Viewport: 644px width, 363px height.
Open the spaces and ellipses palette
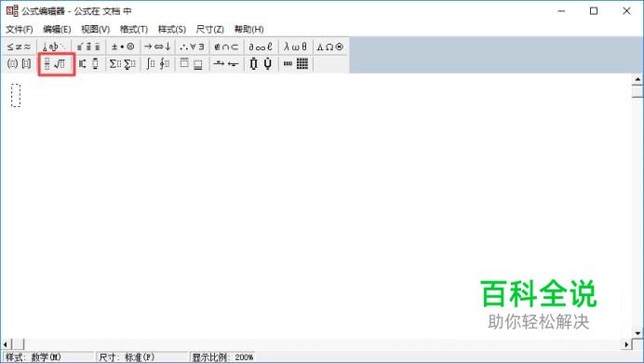[54, 47]
